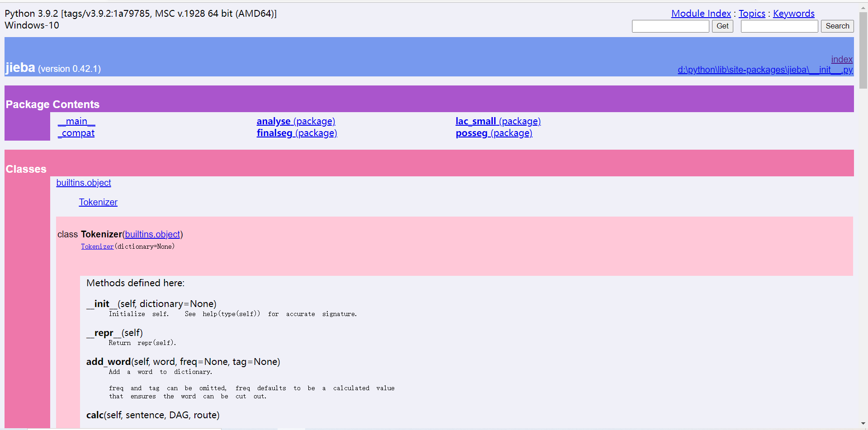Open the finalseg package link
Image resolution: width=868 pixels, height=430 pixels.
point(297,133)
